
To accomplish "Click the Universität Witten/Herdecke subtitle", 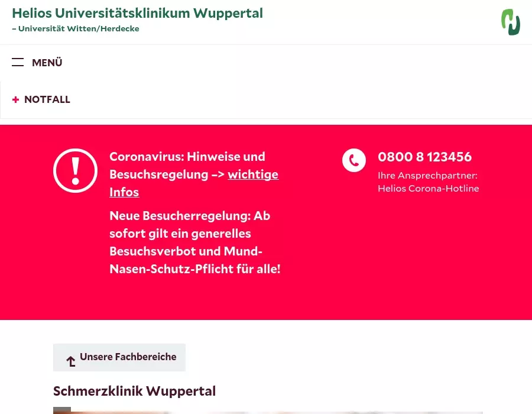I will [x=76, y=29].
